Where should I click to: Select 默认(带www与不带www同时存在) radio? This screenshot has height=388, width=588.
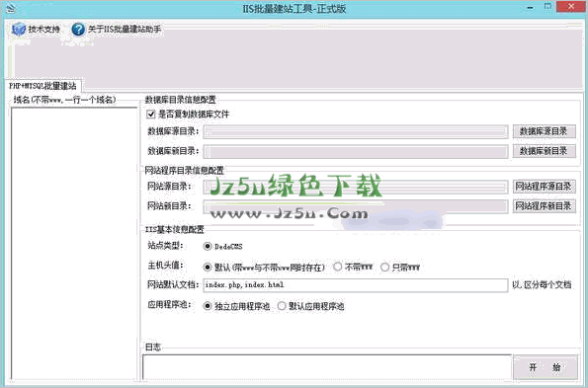208,267
